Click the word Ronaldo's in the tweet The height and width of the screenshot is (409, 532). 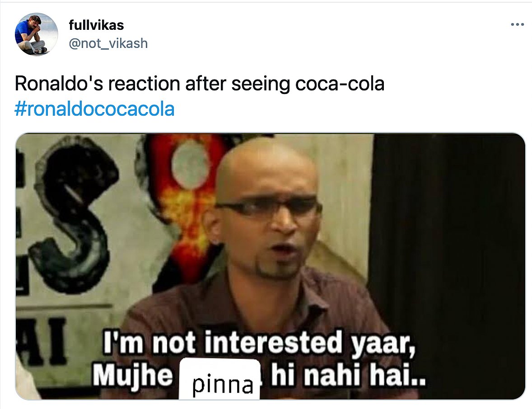59,84
